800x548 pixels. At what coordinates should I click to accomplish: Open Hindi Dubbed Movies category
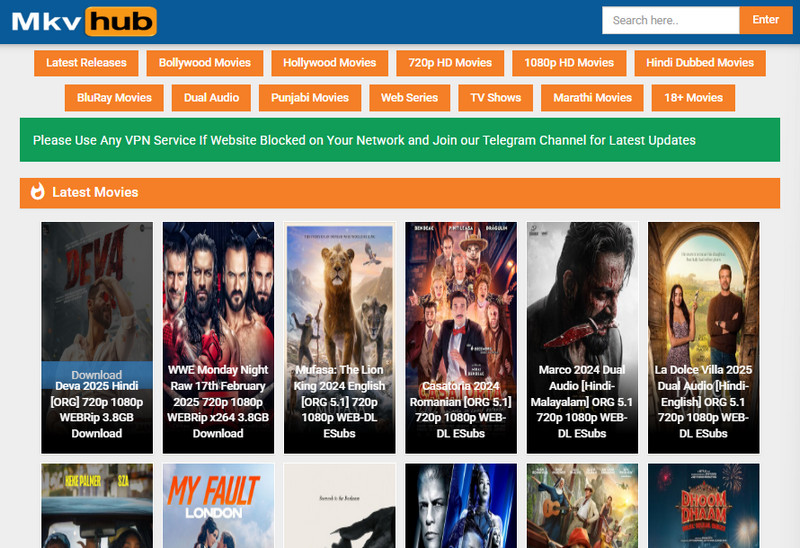(x=700, y=63)
